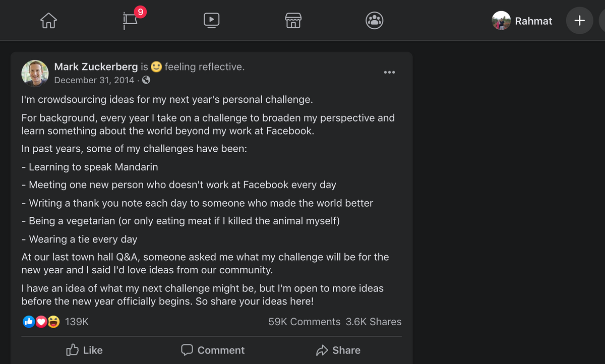
Task: Share the post
Action: 338,350
